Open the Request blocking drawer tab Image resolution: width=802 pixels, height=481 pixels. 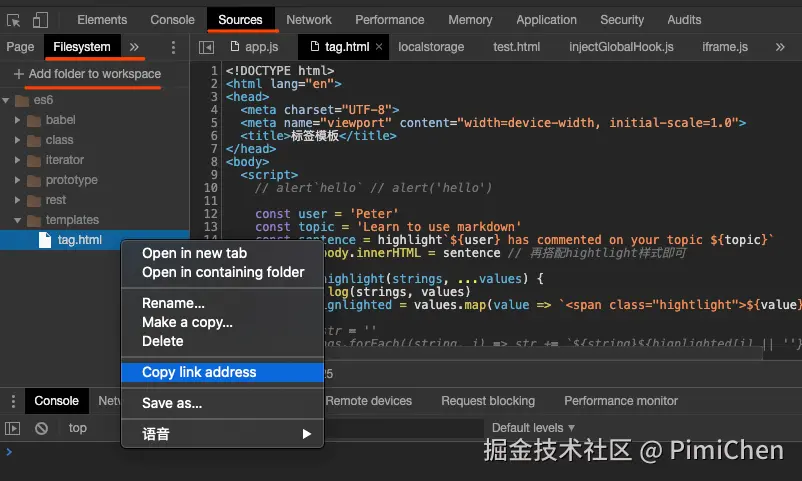(488, 401)
